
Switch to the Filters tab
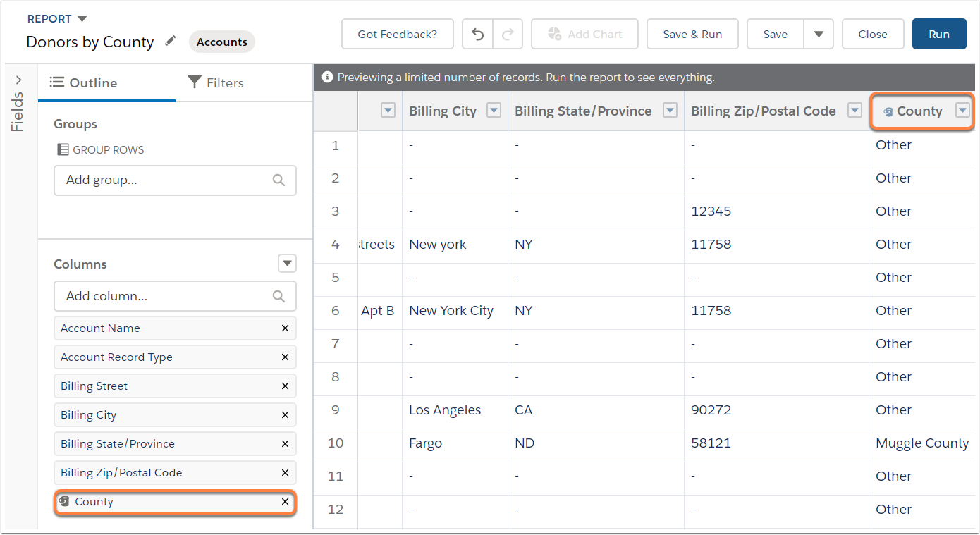[x=216, y=82]
